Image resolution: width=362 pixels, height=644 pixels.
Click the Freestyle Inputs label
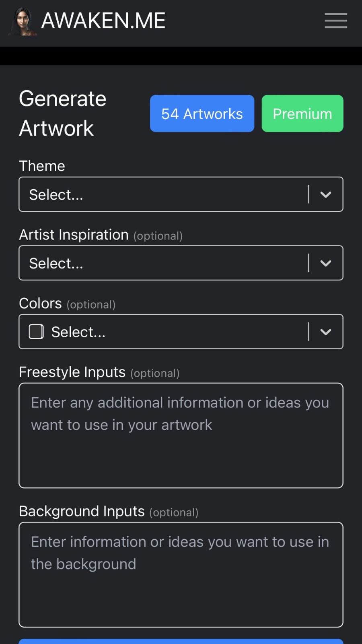point(72,372)
